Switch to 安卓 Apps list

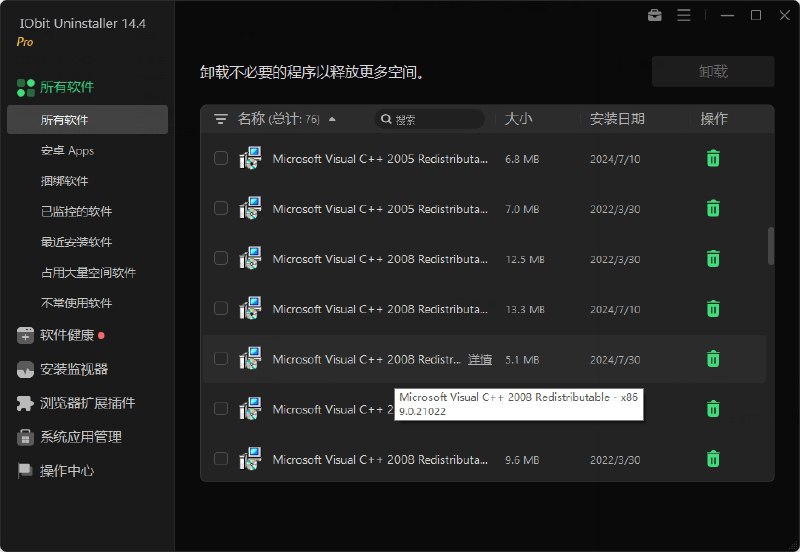tap(67, 151)
